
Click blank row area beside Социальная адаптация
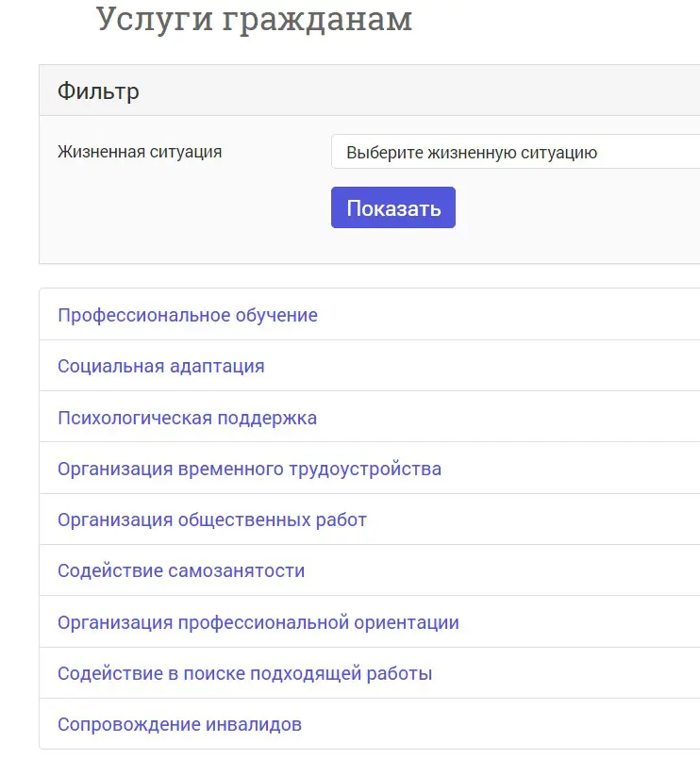click(x=491, y=366)
